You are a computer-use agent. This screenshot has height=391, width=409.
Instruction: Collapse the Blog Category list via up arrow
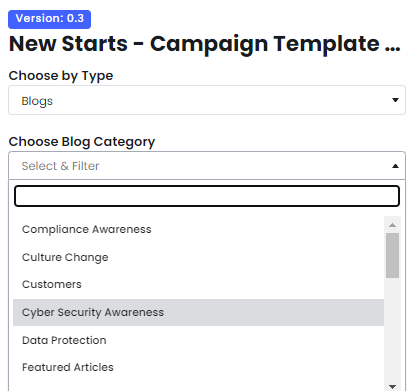(x=395, y=166)
